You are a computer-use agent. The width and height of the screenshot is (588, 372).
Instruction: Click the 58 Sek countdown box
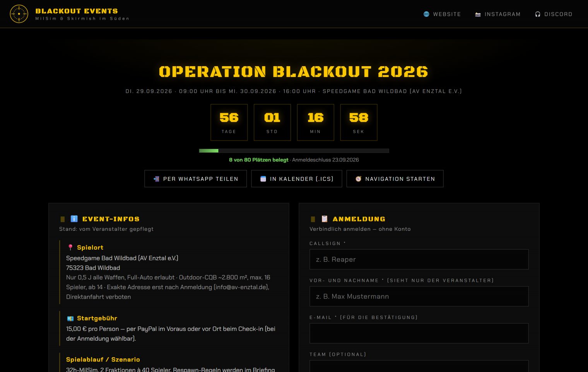tap(359, 122)
